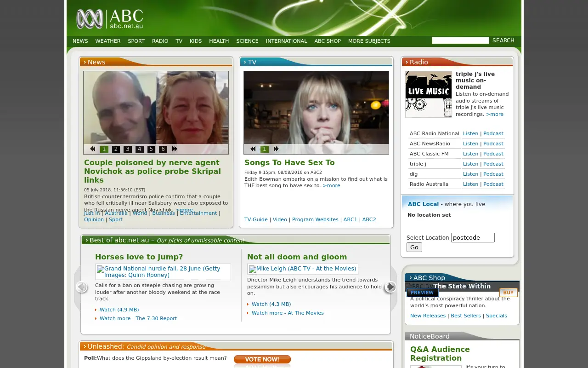Open the WEATHER menu item

pos(108,41)
